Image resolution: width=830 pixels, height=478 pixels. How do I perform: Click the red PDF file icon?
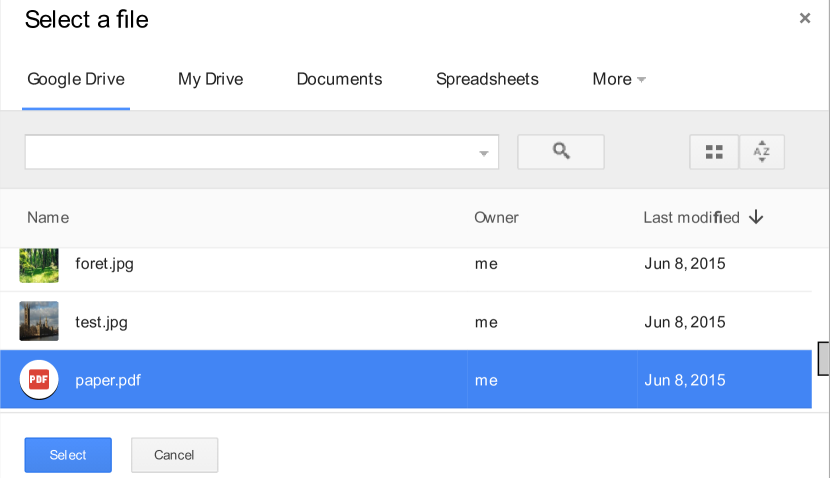pos(39,380)
